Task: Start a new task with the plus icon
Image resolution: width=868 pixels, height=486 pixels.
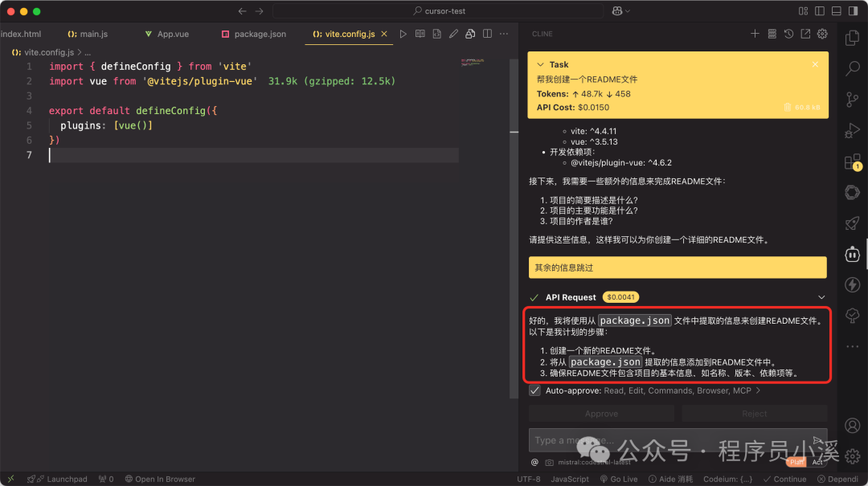Action: tap(754, 34)
